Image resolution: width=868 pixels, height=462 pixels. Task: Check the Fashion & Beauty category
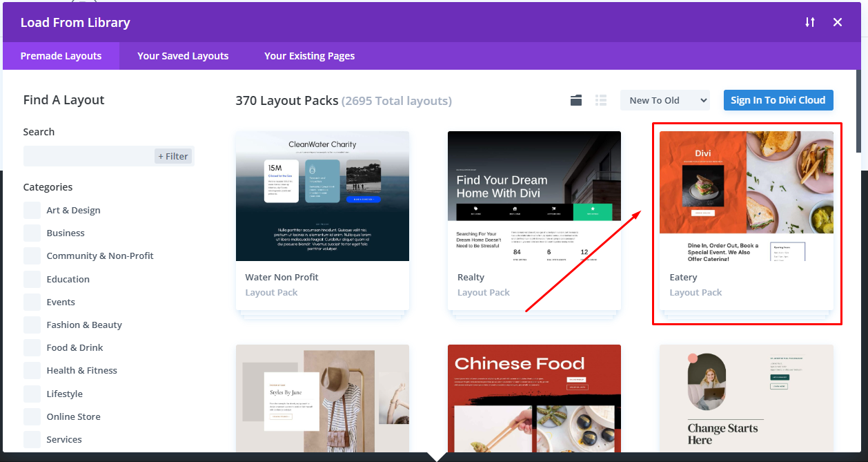[x=32, y=325]
